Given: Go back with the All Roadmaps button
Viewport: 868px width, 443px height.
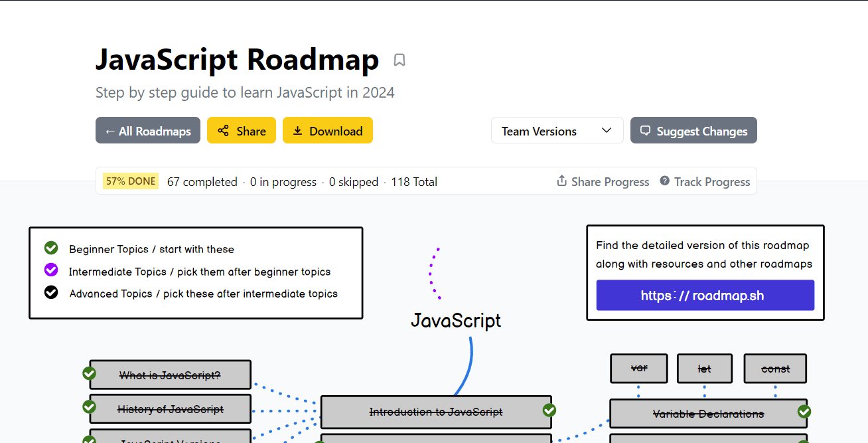Looking at the screenshot, I should tap(147, 130).
